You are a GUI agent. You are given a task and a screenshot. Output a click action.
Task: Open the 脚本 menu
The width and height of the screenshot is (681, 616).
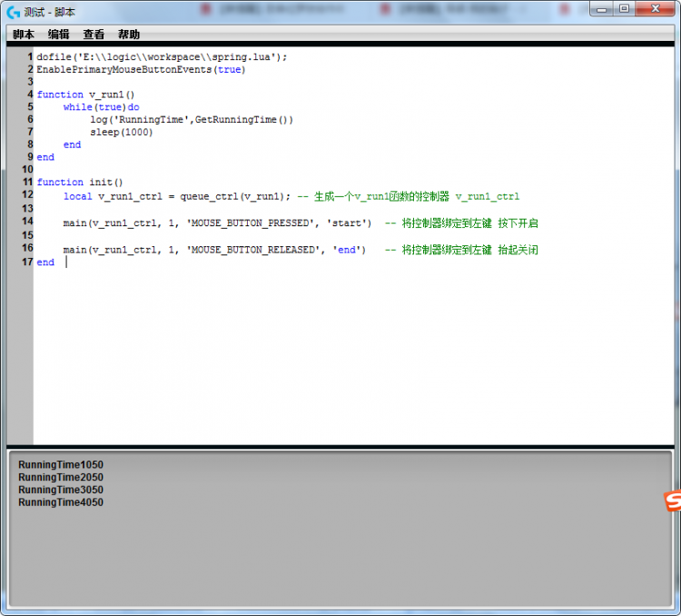[x=24, y=35]
